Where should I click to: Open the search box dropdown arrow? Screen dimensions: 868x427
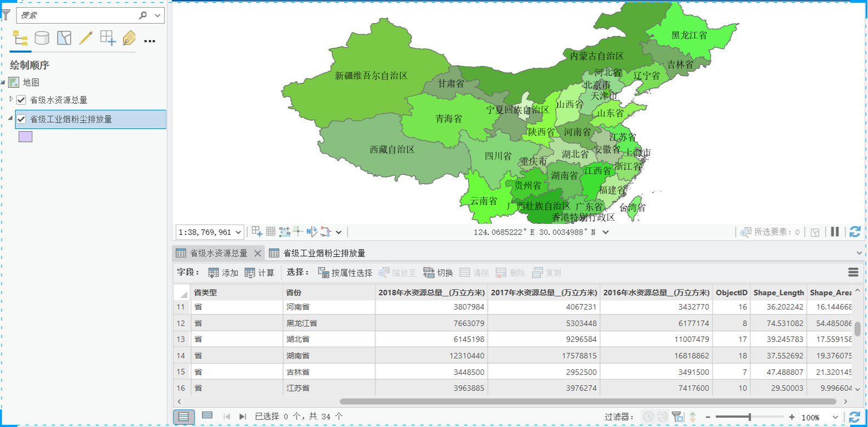click(x=157, y=15)
